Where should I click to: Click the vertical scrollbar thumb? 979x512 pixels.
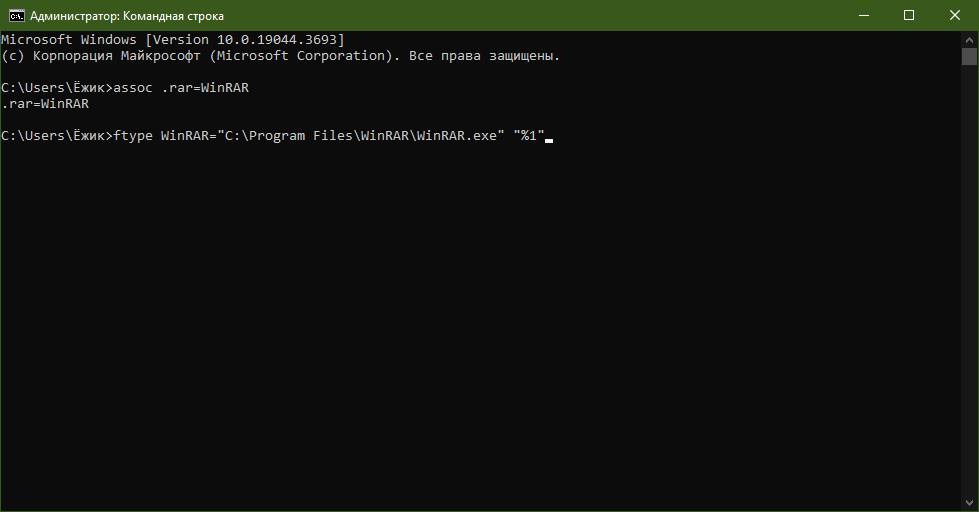pos(970,56)
